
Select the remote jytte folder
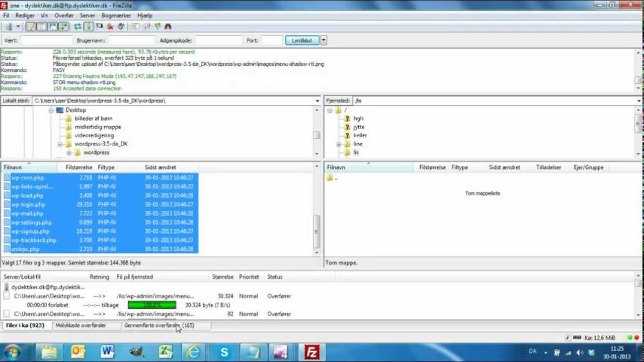[359, 127]
